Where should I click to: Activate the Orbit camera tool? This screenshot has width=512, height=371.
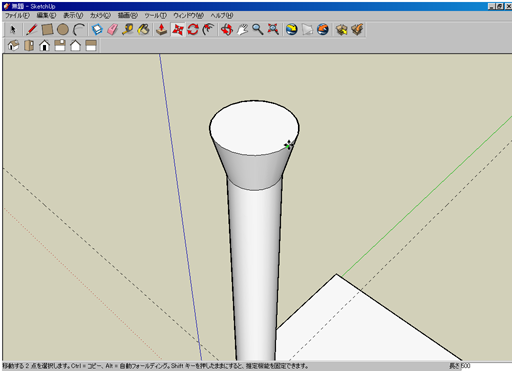[x=227, y=30]
